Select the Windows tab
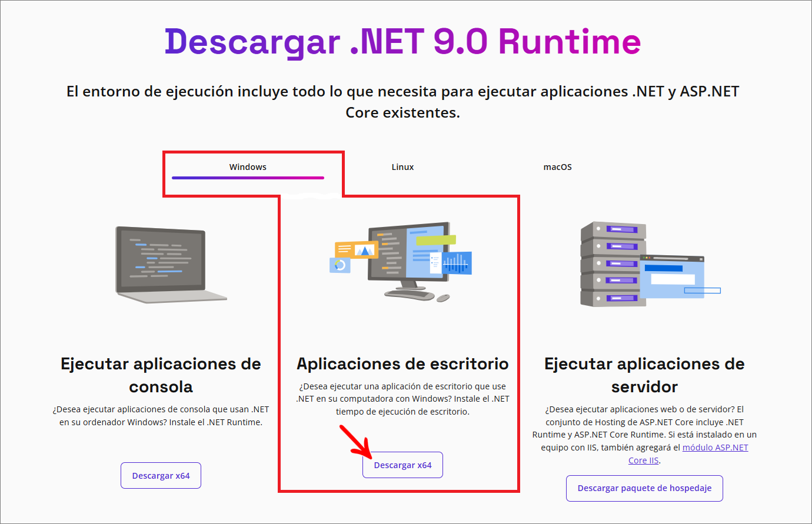812x524 pixels. (x=248, y=168)
